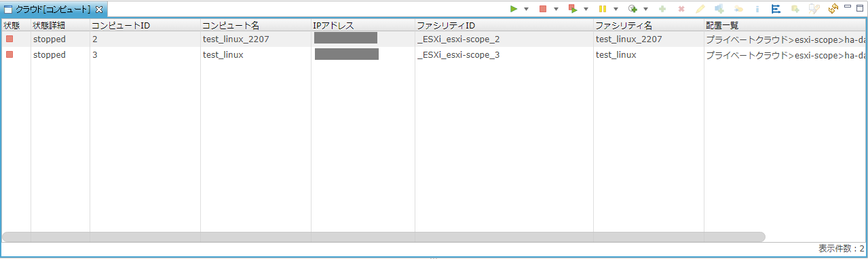Click the 表示件数：2 count label

842,249
